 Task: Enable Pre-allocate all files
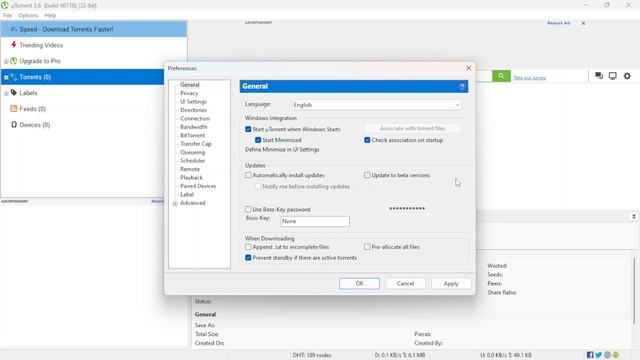367,247
